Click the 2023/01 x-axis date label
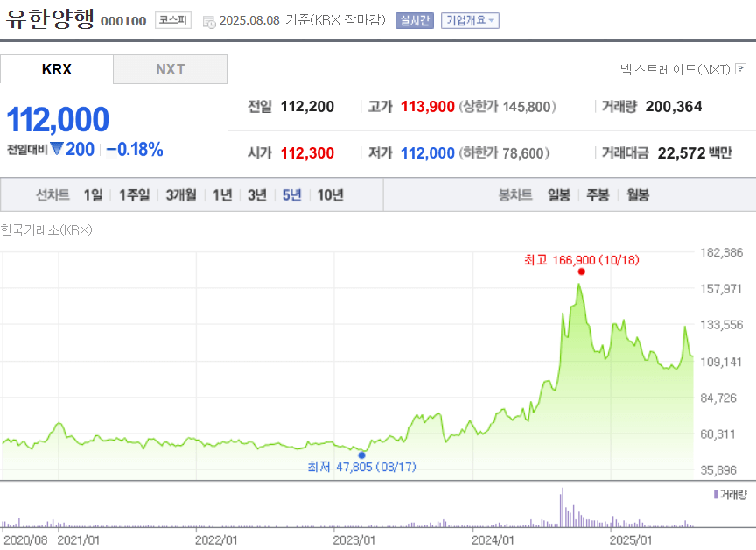Screen dimensions: 756x550 point(353,539)
